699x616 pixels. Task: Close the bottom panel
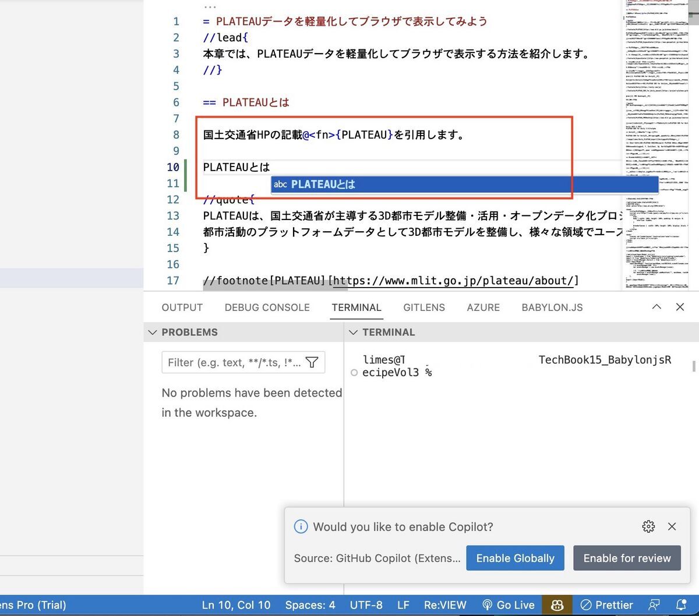[x=680, y=307]
